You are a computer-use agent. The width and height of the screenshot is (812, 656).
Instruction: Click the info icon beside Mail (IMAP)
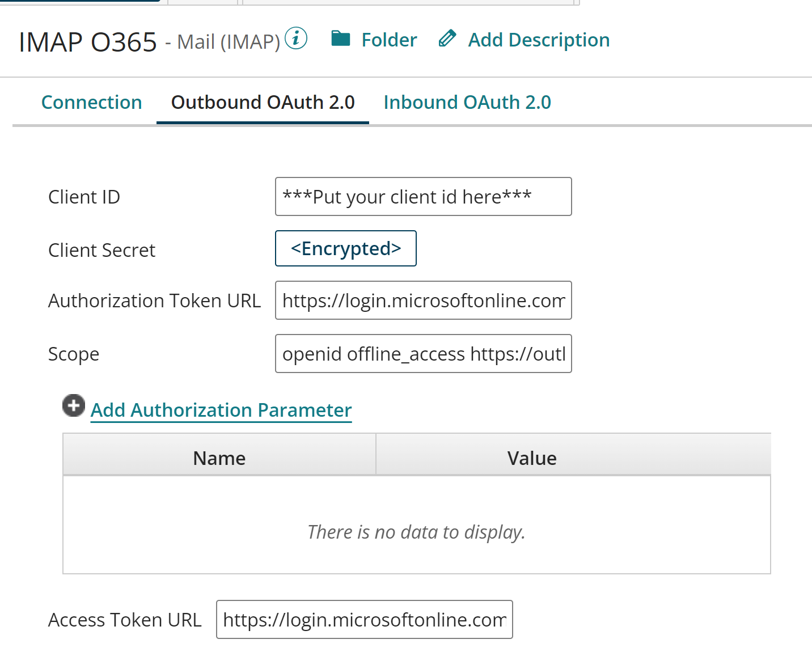tap(295, 39)
